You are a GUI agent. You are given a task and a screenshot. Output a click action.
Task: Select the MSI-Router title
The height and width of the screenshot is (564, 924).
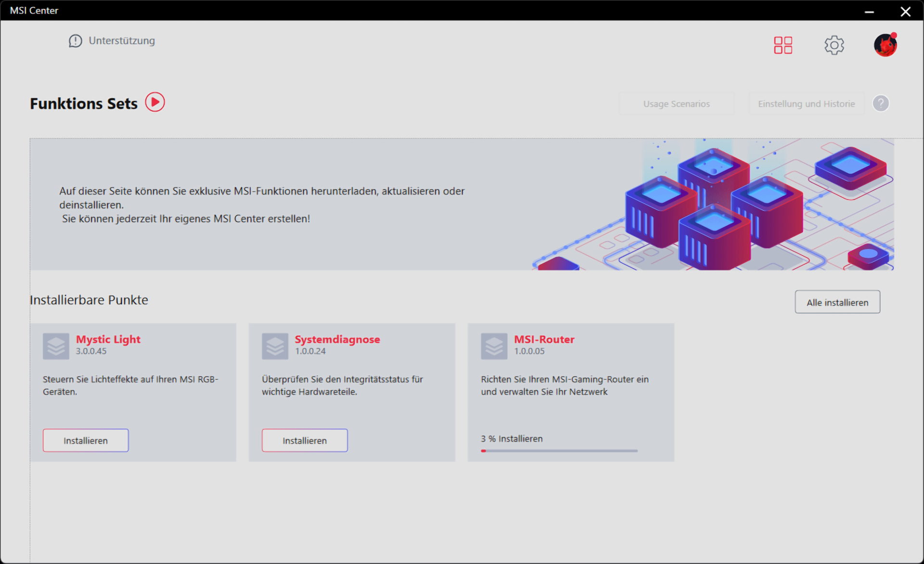click(x=544, y=339)
